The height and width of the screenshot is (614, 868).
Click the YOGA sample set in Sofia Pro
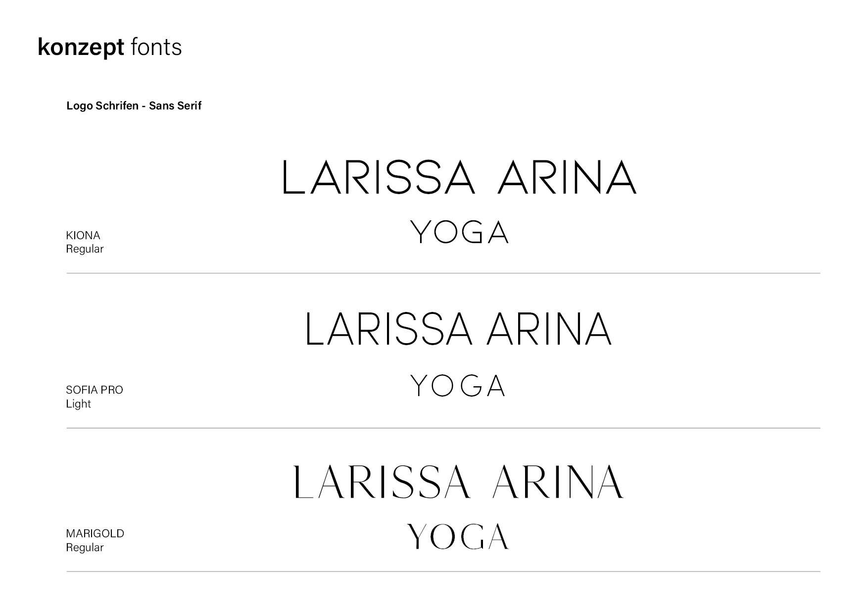click(458, 386)
